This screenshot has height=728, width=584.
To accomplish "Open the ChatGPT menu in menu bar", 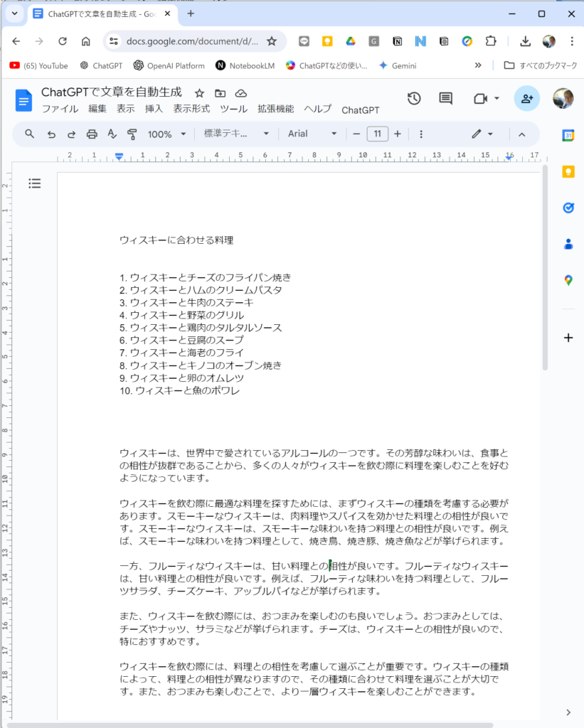I will [x=360, y=110].
